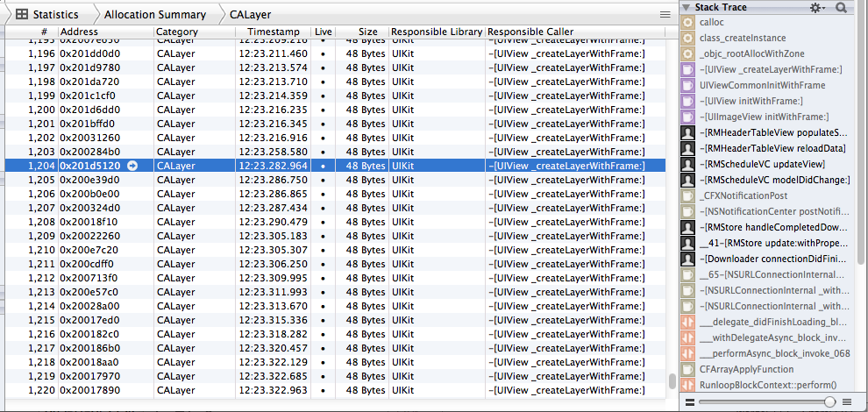Collapse the Stack Trace disclosure triangle
Screen dimensions: 868x412
pos(687,7)
